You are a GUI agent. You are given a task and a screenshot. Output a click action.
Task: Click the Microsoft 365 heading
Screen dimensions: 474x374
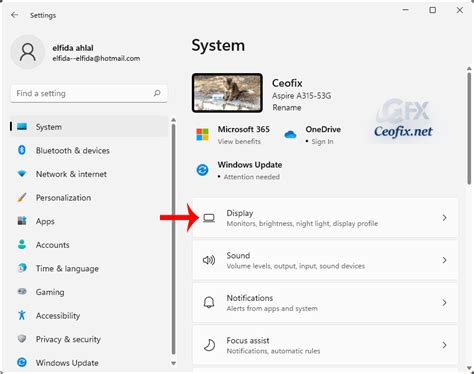[244, 129]
